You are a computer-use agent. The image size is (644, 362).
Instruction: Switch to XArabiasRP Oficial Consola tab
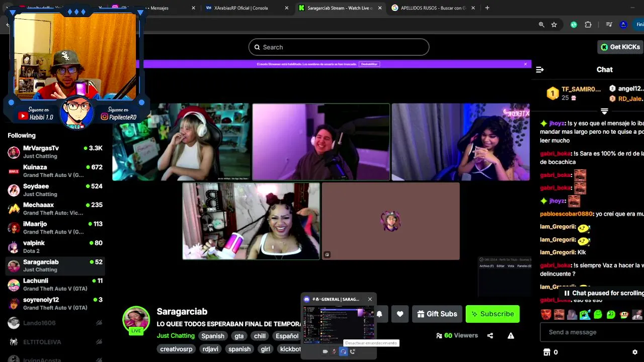pos(247,8)
